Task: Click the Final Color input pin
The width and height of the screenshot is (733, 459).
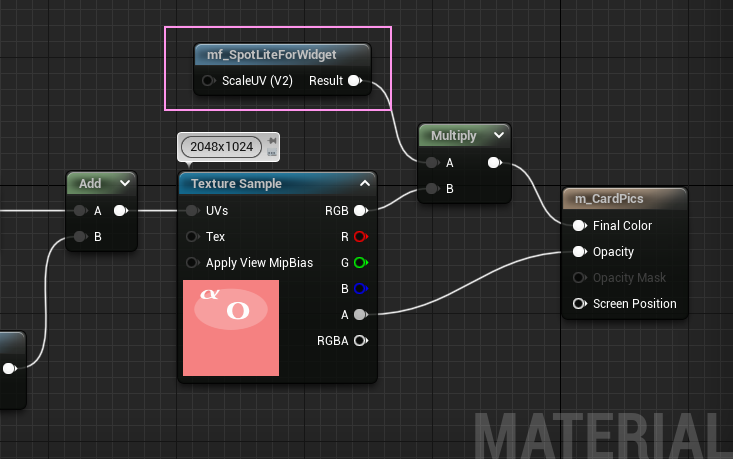Action: [580, 226]
